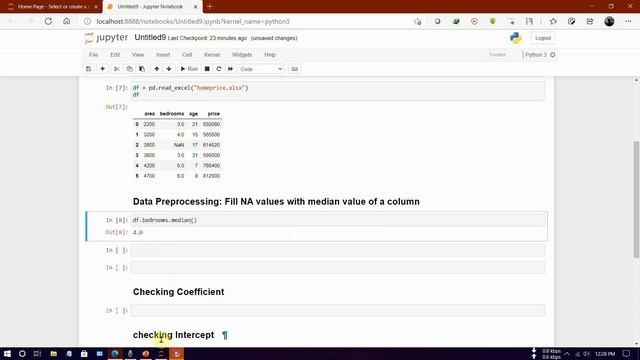Click the 4.0 output value
640x360 pixels.
tap(138, 232)
